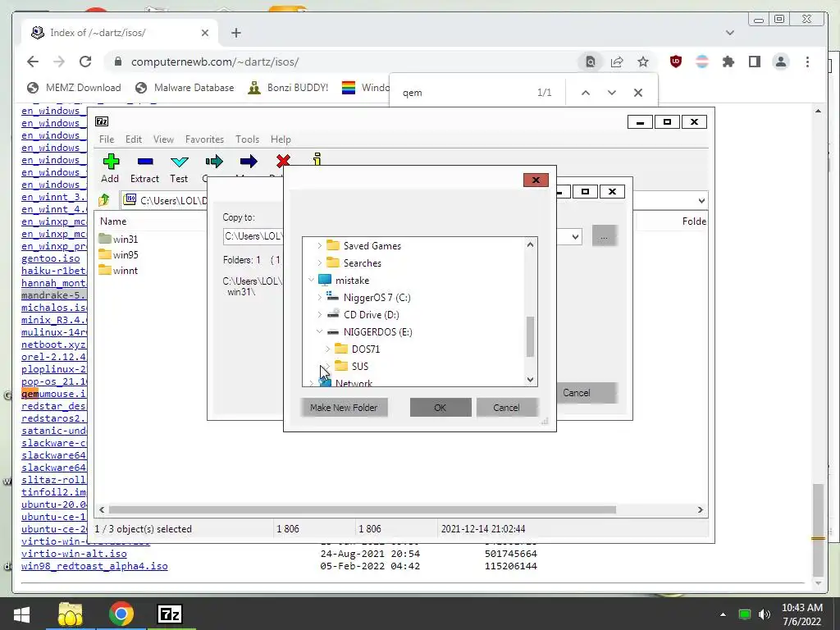Viewport: 840px width, 630px height.
Task: Open the win98_redtoast_alpha4.iso link
Action: 94,566
